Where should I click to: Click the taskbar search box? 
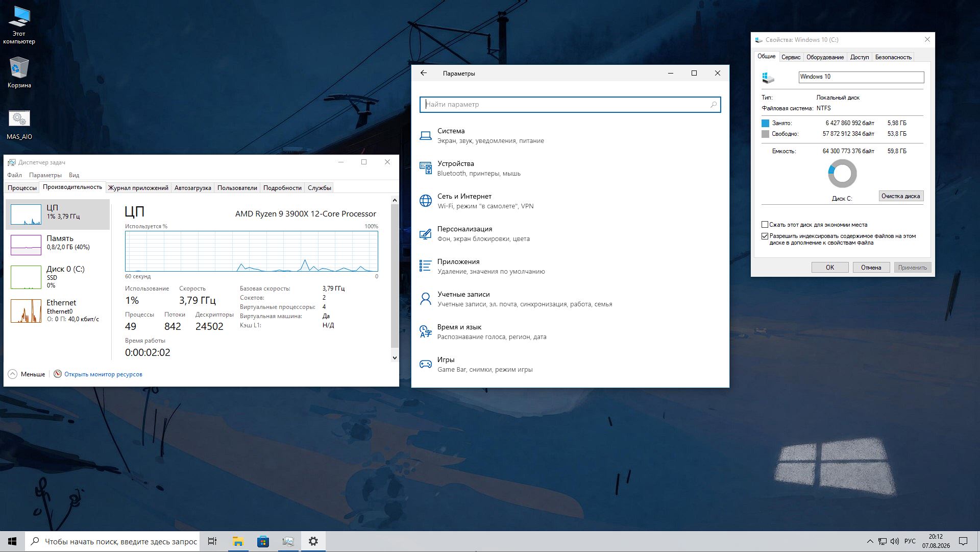pos(113,541)
